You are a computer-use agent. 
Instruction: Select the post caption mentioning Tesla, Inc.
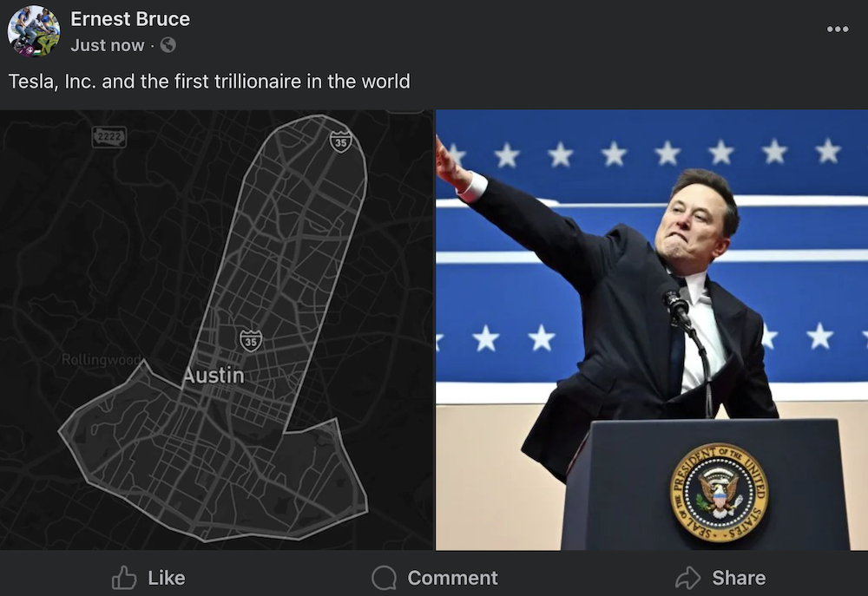click(x=209, y=82)
